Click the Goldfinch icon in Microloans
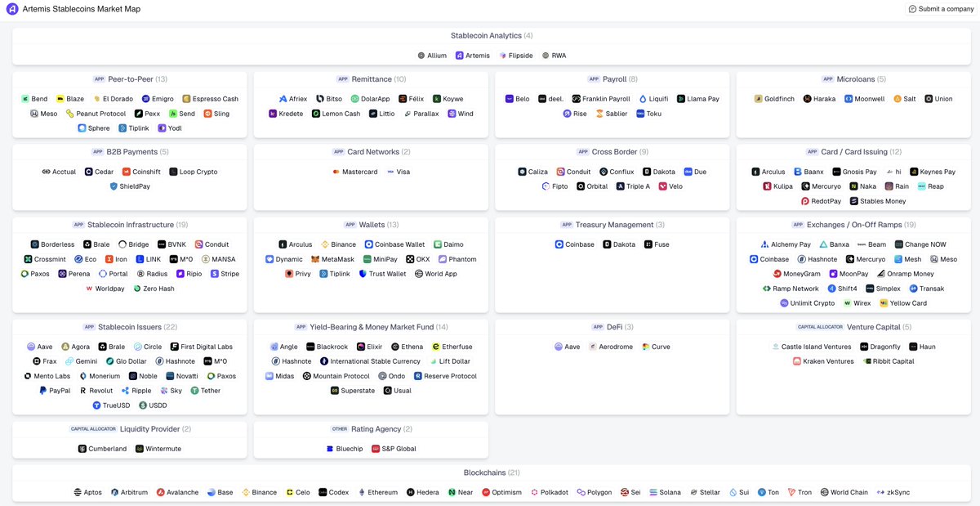This screenshot has height=506, width=980. coord(759,99)
